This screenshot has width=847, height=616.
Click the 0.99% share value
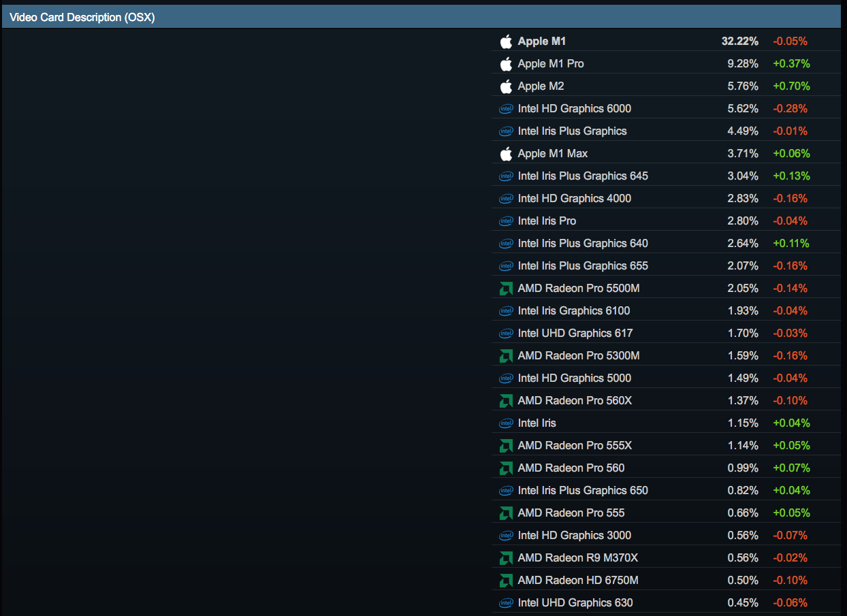point(743,468)
